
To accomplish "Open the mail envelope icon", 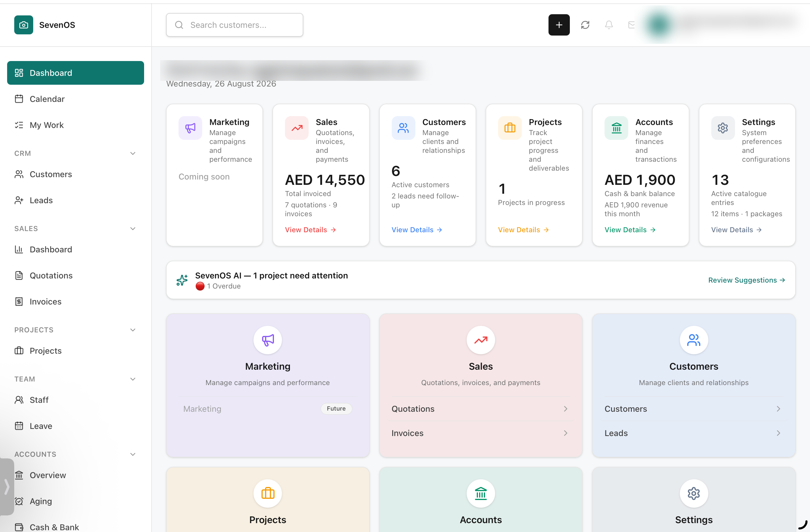I will (x=632, y=25).
